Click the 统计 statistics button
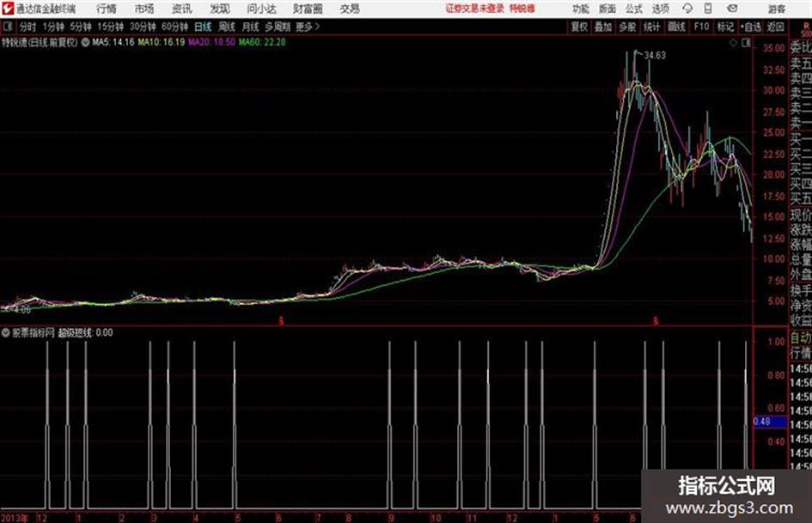Viewport: 812px width, 523px height. (x=651, y=27)
